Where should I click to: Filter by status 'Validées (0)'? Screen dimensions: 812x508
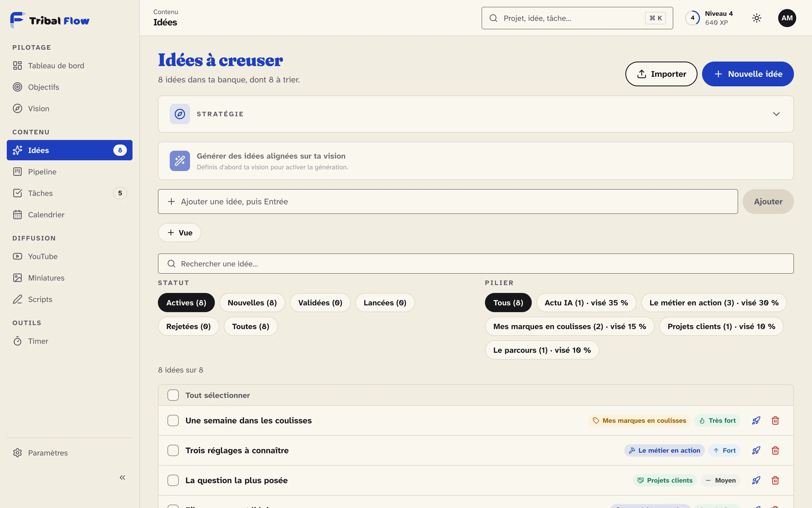point(320,303)
